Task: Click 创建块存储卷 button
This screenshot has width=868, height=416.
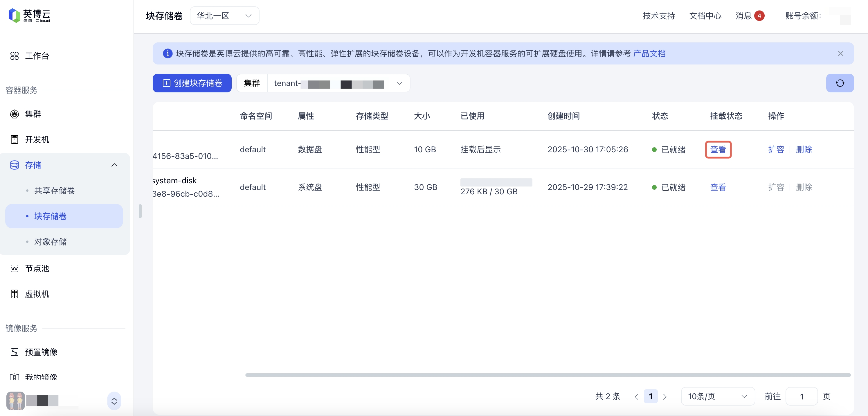Action: coord(192,83)
